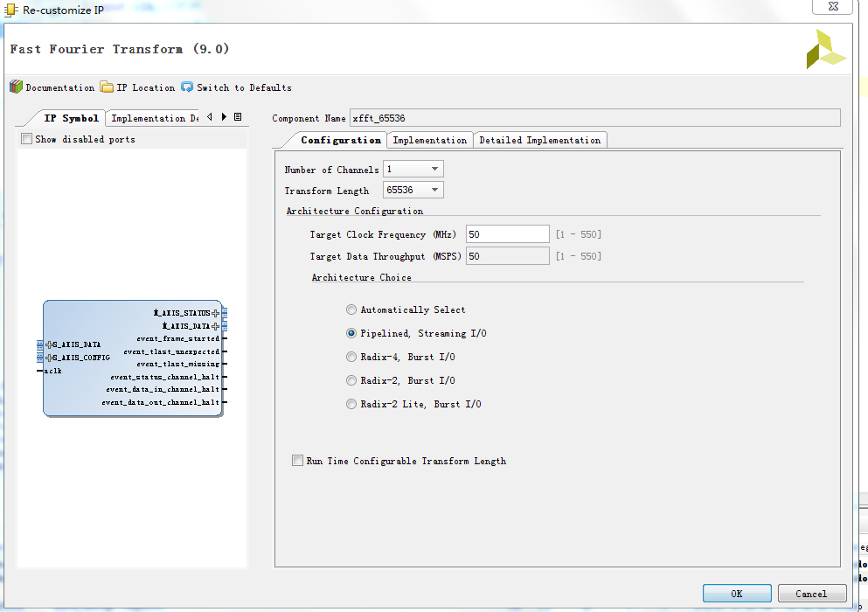Screen dimensions: 868x612
Task: Open the Number of Channels dropdown
Action: 413,169
